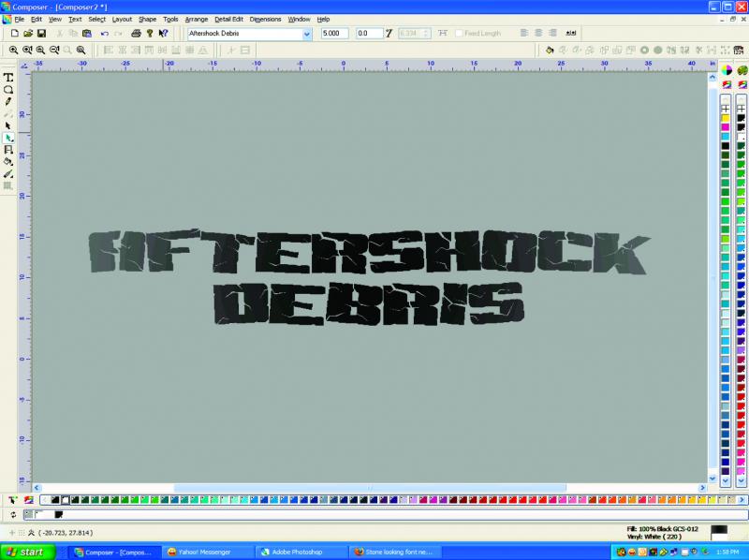Viewport: 749px width, 560px height.
Task: Paste from the clipboard using the Paste icon
Action: [87, 34]
